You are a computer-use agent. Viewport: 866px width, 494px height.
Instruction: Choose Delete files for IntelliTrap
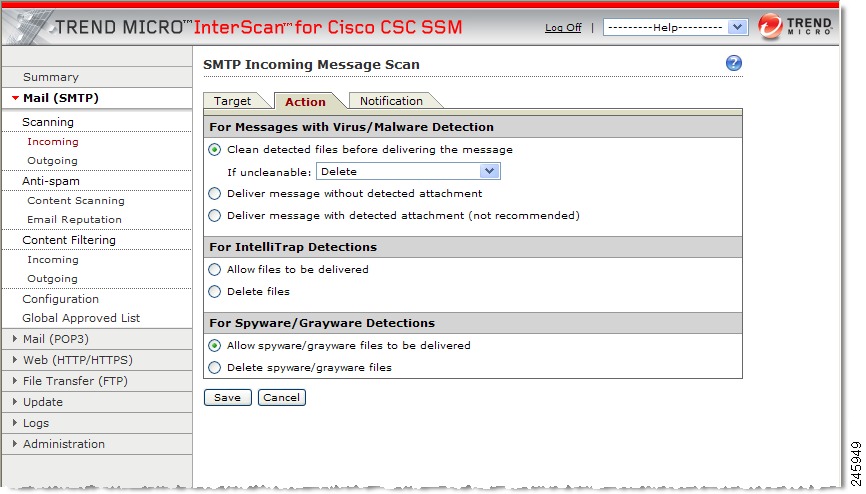[214, 292]
